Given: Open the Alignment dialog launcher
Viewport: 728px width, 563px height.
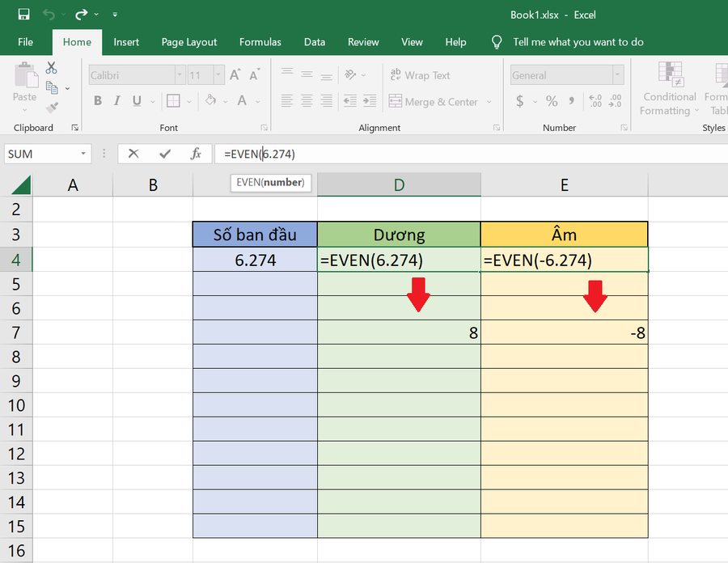Looking at the screenshot, I should 497,128.
